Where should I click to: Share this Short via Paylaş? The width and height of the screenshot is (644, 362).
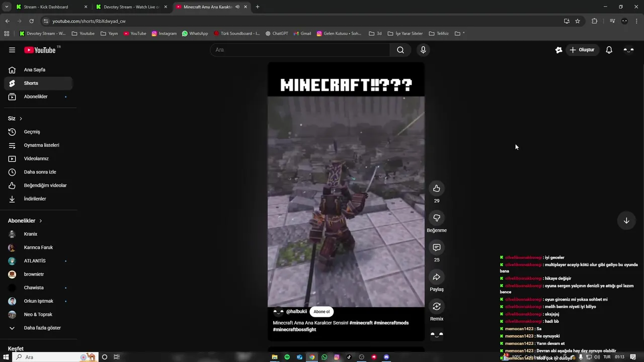pyautogui.click(x=437, y=277)
